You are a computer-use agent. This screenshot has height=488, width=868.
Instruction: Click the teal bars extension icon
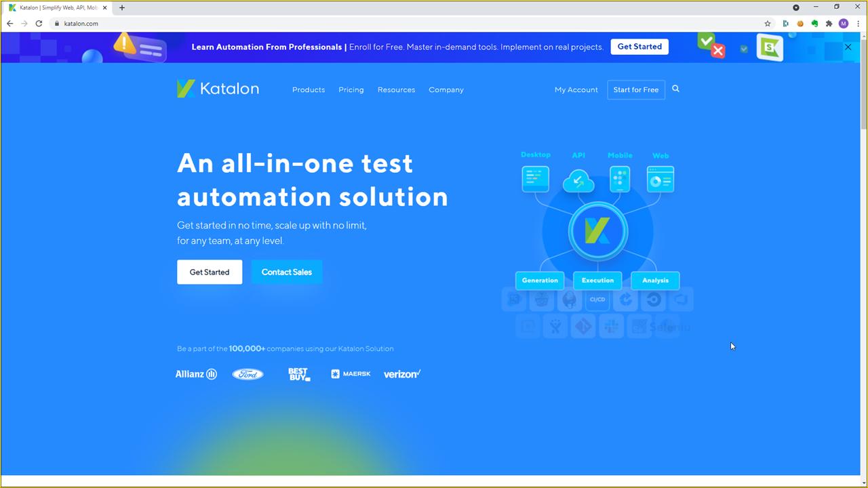[x=786, y=23]
